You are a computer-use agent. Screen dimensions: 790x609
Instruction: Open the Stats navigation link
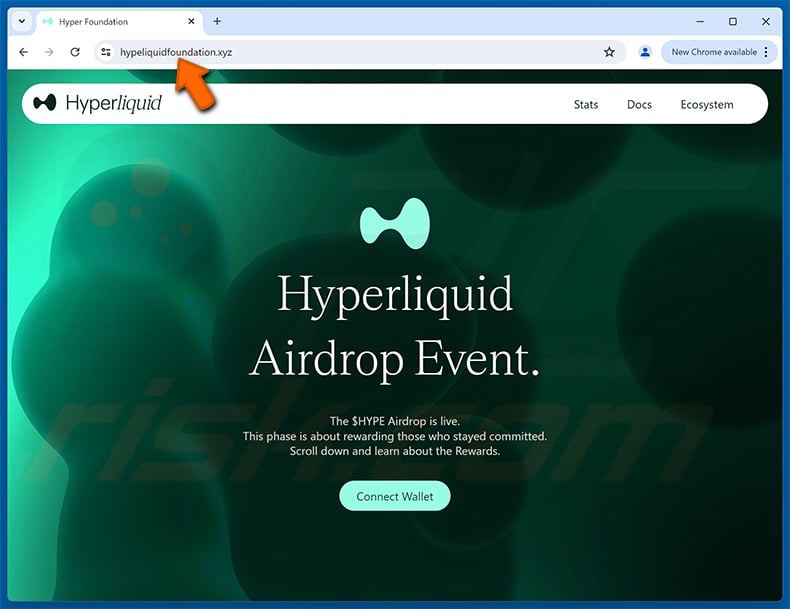(x=586, y=104)
